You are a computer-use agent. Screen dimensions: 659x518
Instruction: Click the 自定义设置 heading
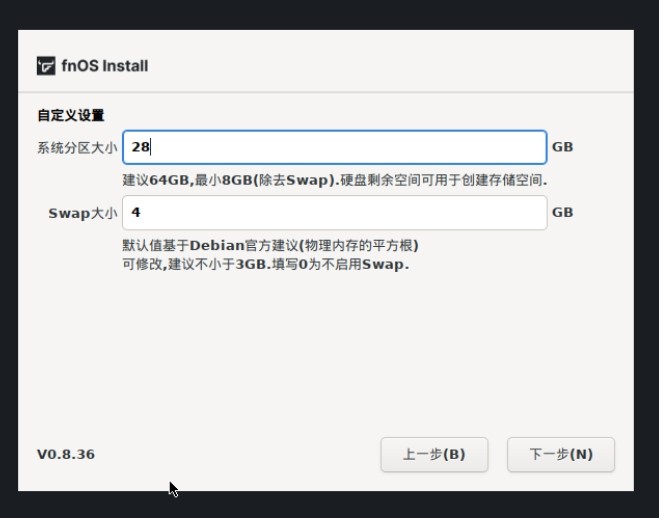coord(71,115)
